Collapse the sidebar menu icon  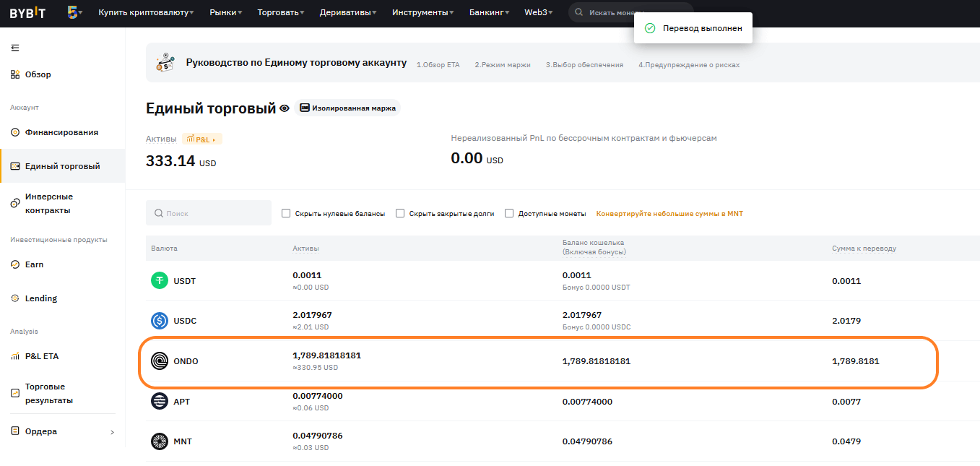click(15, 48)
